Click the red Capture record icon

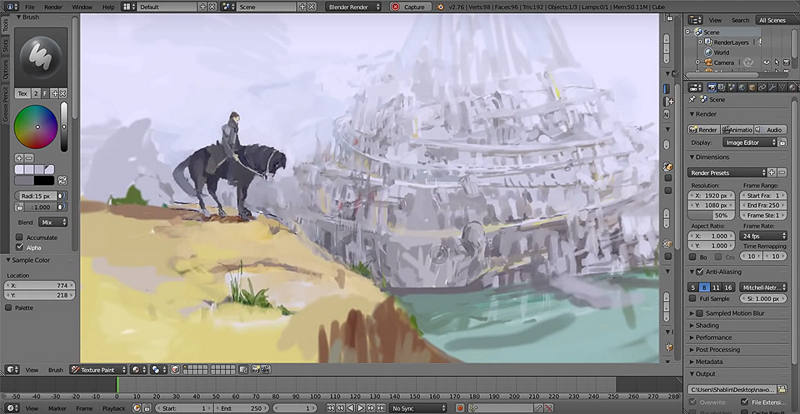coord(395,7)
